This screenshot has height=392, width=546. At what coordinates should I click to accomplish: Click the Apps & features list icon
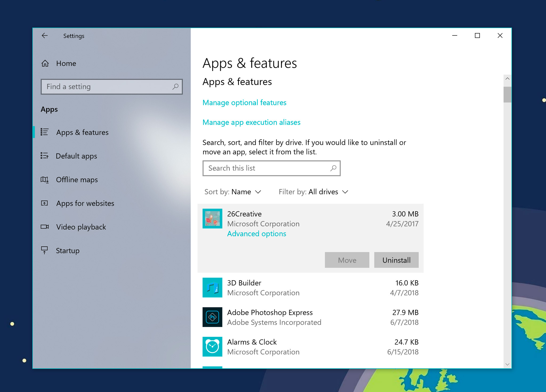pos(45,132)
